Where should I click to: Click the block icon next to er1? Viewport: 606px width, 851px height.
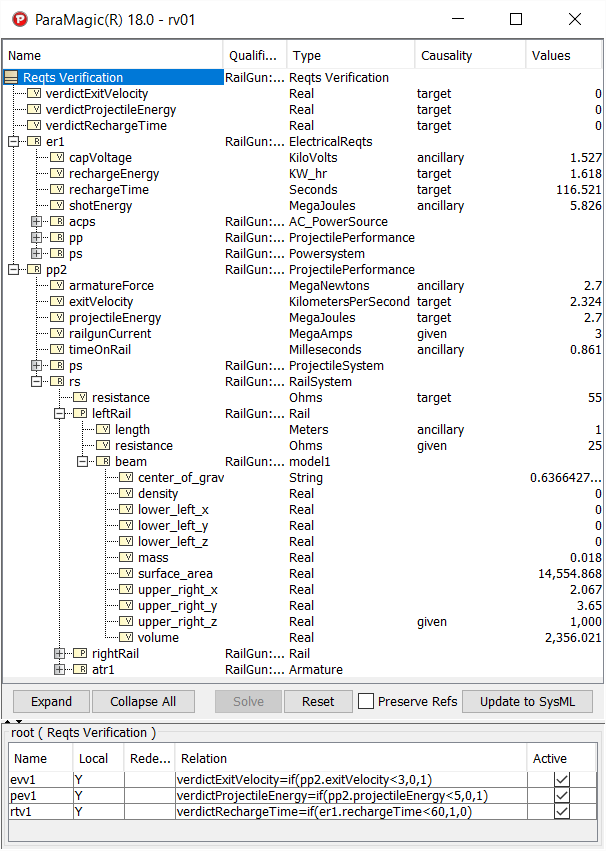click(34, 142)
